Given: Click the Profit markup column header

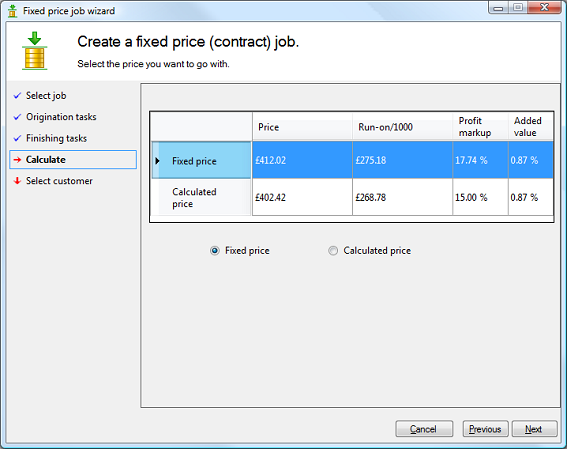Looking at the screenshot, I should coord(480,127).
